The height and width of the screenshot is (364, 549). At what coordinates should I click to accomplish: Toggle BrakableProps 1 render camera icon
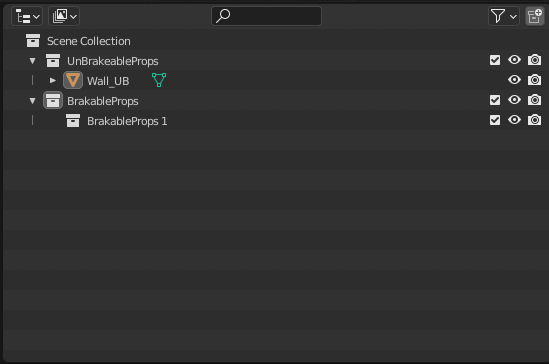pyautogui.click(x=534, y=120)
